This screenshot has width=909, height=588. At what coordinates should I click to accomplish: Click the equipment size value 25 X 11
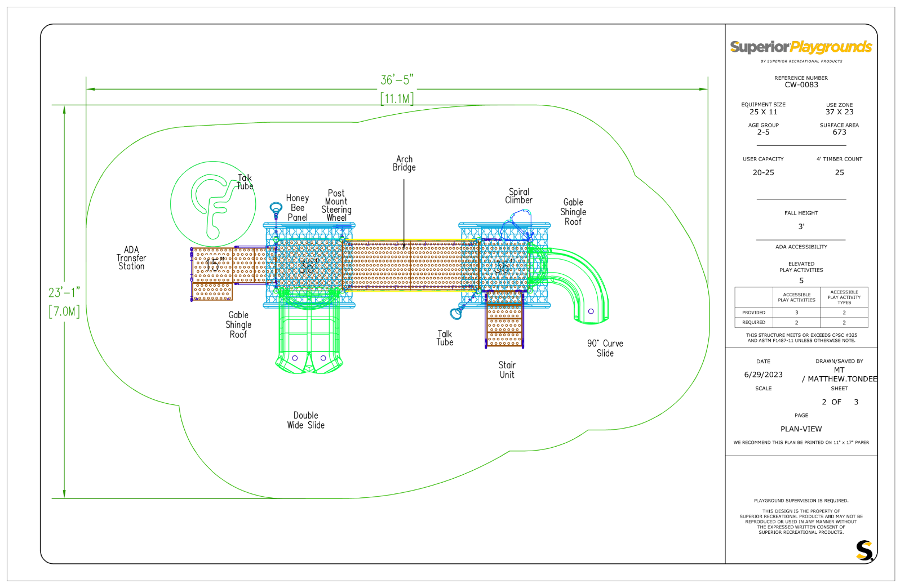point(763,112)
